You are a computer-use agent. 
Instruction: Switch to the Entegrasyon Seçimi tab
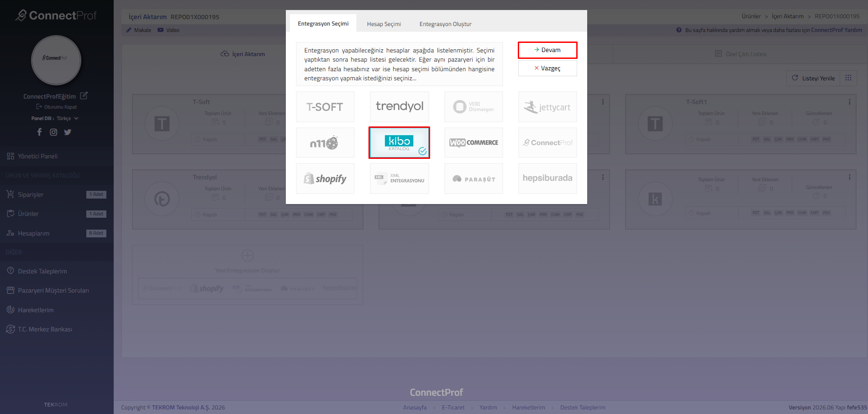(323, 24)
